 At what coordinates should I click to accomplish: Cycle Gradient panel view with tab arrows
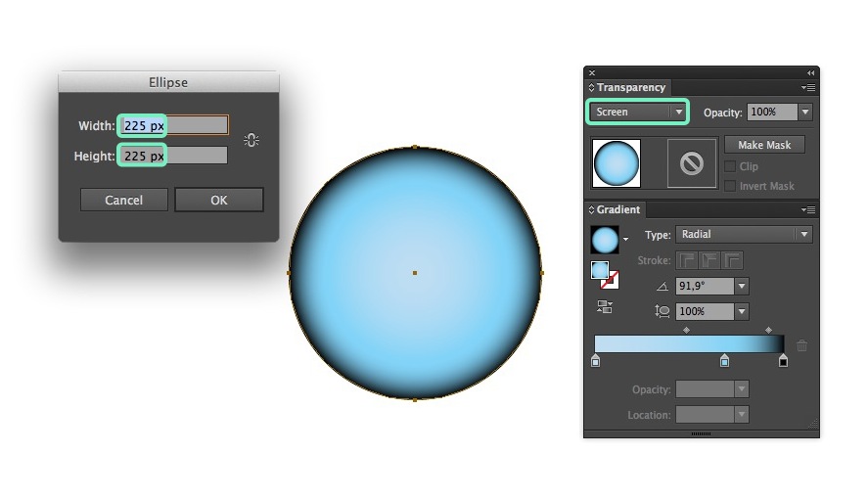[x=591, y=209]
